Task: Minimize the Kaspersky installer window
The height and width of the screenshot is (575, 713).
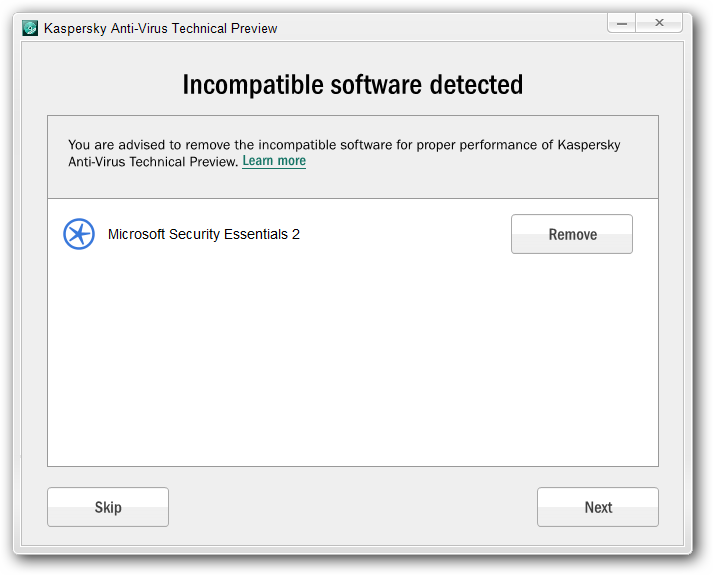Action: 622,23
